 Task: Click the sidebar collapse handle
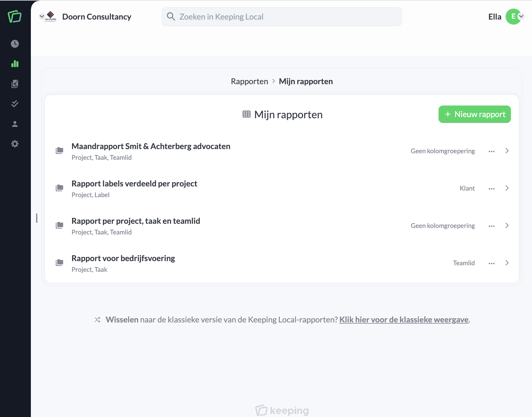tap(36, 218)
